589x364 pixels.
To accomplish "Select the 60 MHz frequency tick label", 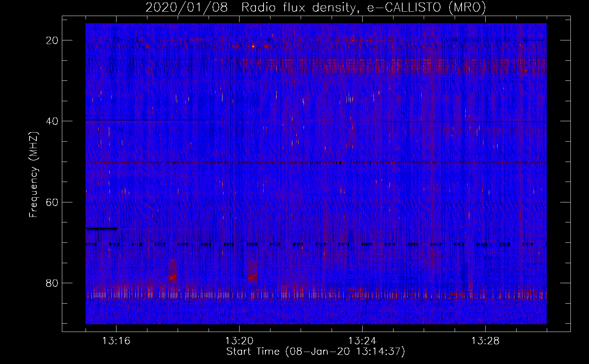I will click(x=52, y=202).
